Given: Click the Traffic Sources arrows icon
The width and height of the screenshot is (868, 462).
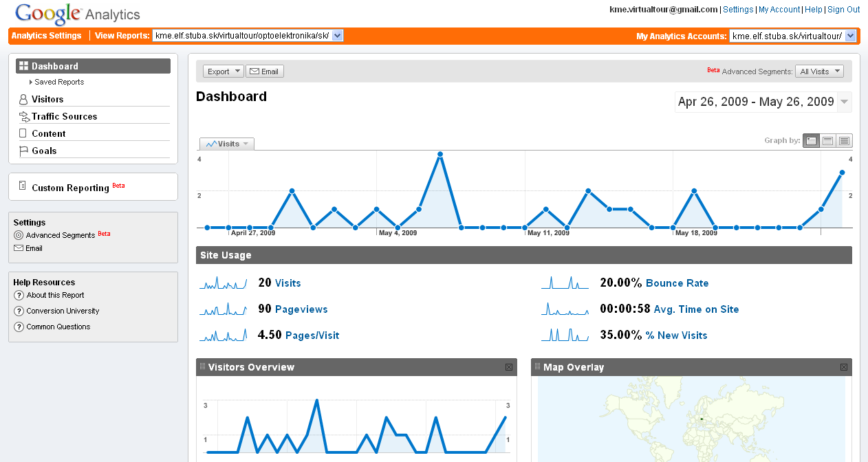Looking at the screenshot, I should pyautogui.click(x=25, y=117).
